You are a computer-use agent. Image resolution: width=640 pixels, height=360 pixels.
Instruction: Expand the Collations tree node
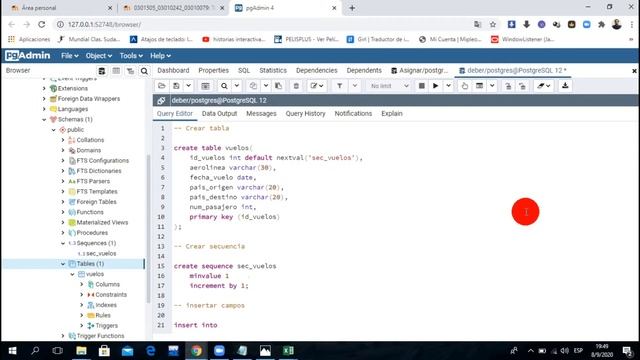tap(63, 140)
